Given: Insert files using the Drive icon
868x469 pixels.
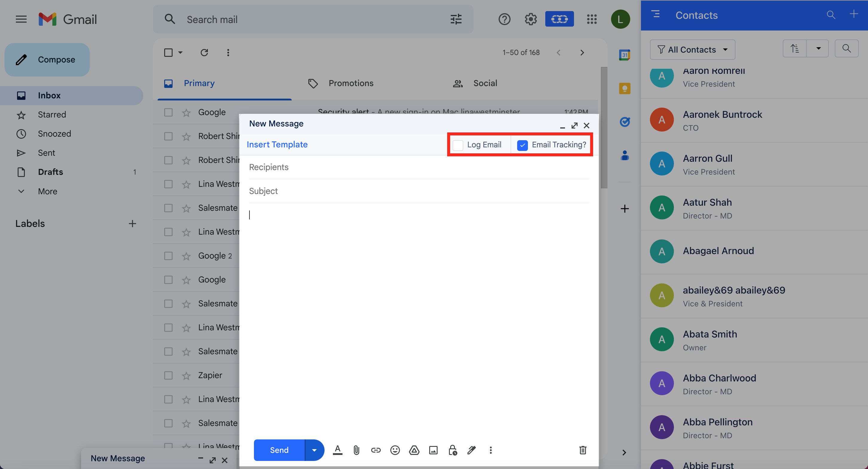Looking at the screenshot, I should pyautogui.click(x=414, y=450).
